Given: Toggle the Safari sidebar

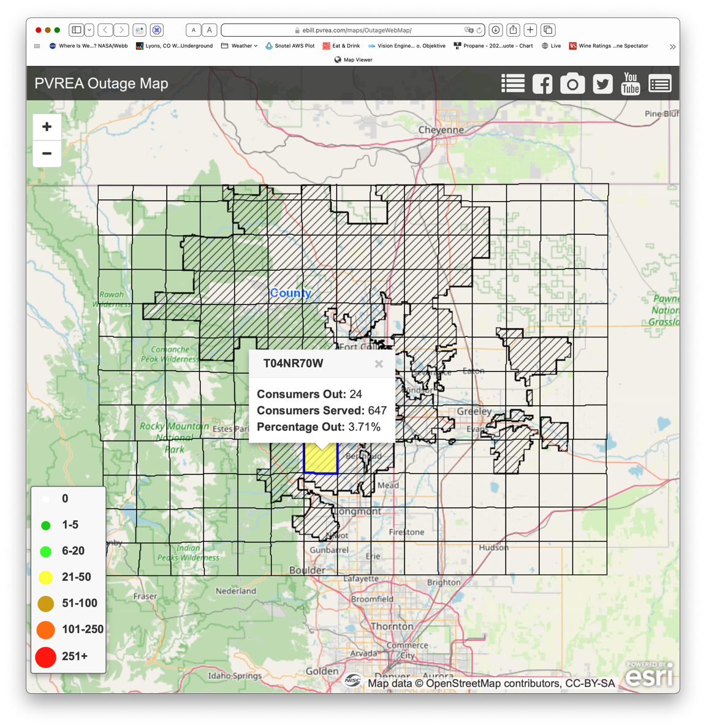Looking at the screenshot, I should (77, 30).
